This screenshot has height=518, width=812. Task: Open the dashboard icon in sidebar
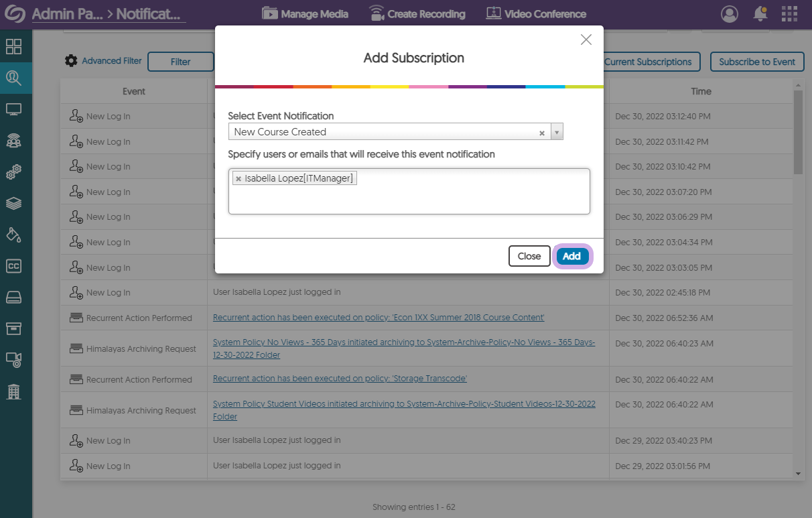click(14, 47)
